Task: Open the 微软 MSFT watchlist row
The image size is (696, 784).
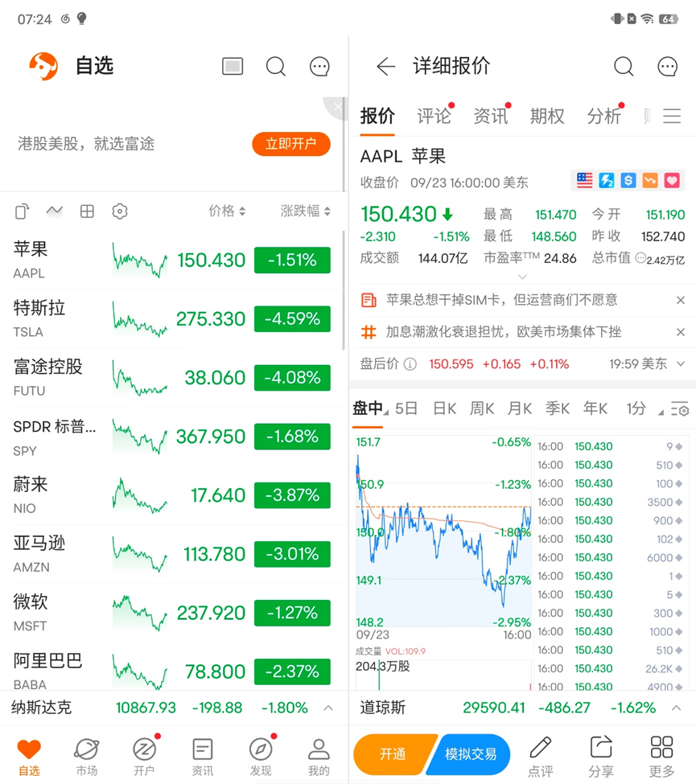Action: (x=171, y=613)
